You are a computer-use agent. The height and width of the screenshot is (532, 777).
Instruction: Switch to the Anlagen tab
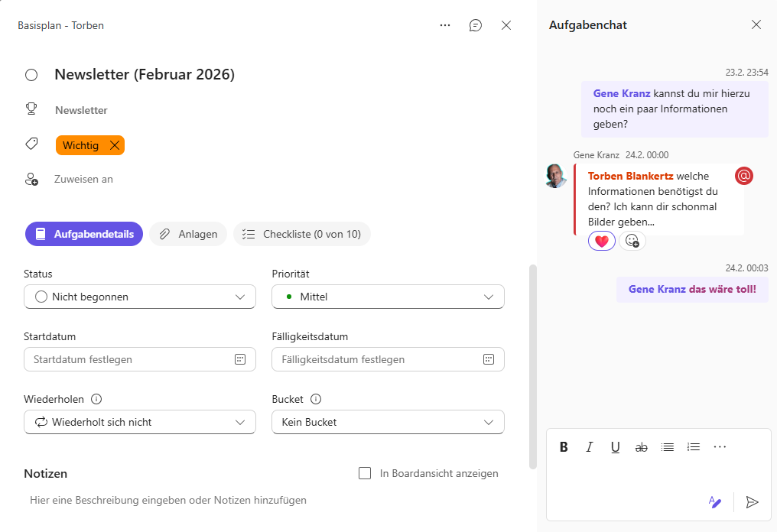pos(188,234)
